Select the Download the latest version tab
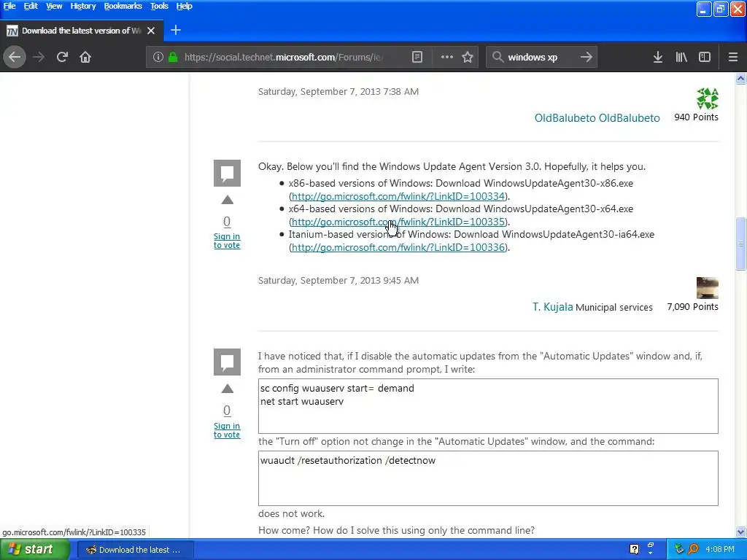 (x=82, y=31)
